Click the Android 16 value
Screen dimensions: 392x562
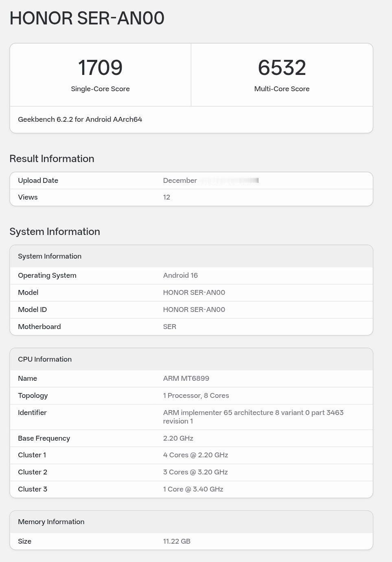[180, 275]
